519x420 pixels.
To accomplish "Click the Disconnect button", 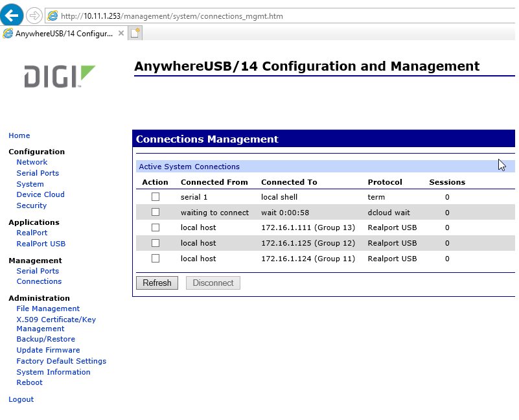I will click(x=213, y=283).
